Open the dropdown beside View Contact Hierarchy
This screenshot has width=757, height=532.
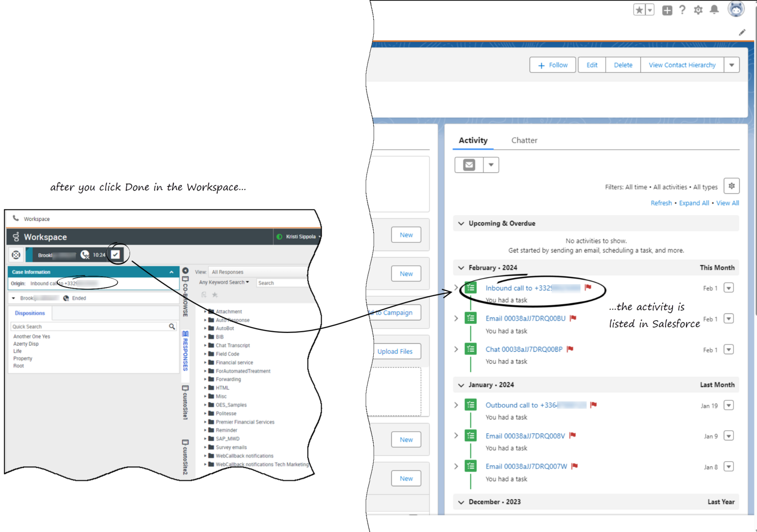click(x=731, y=65)
